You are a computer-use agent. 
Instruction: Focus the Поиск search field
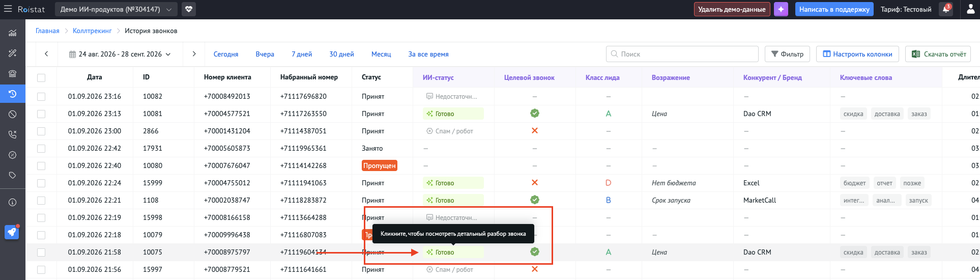pos(682,54)
